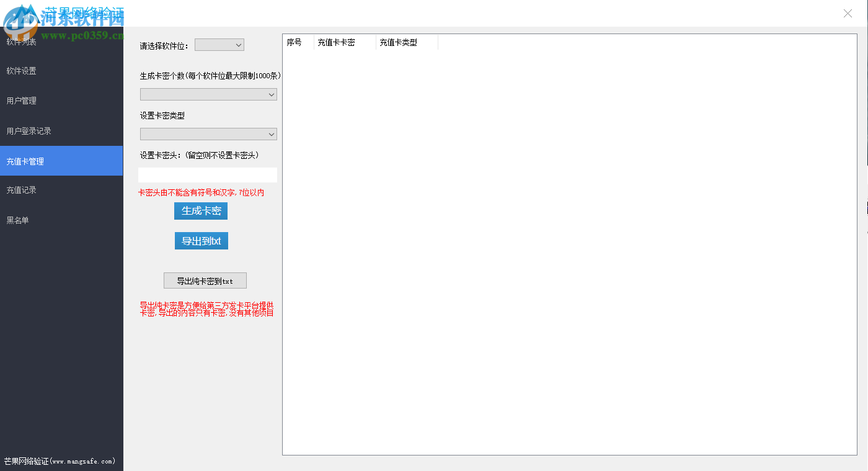Open the 设置卡密类型 dropdown
Image resolution: width=868 pixels, height=471 pixels.
coord(208,133)
